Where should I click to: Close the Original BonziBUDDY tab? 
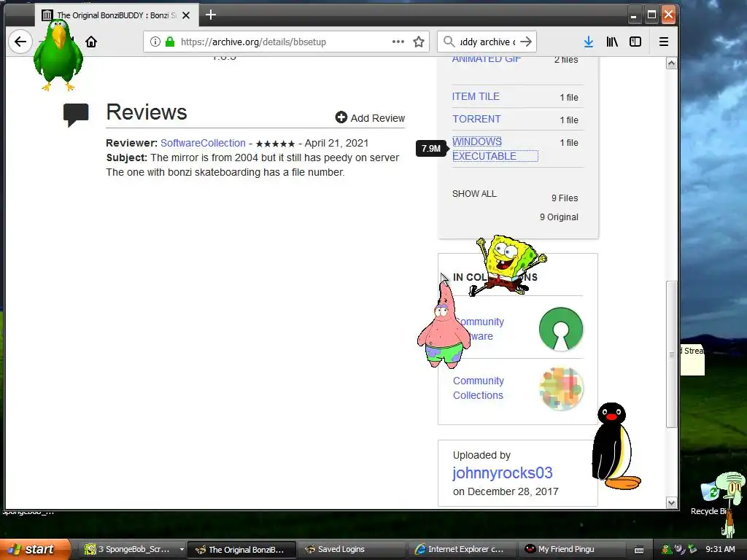click(186, 16)
